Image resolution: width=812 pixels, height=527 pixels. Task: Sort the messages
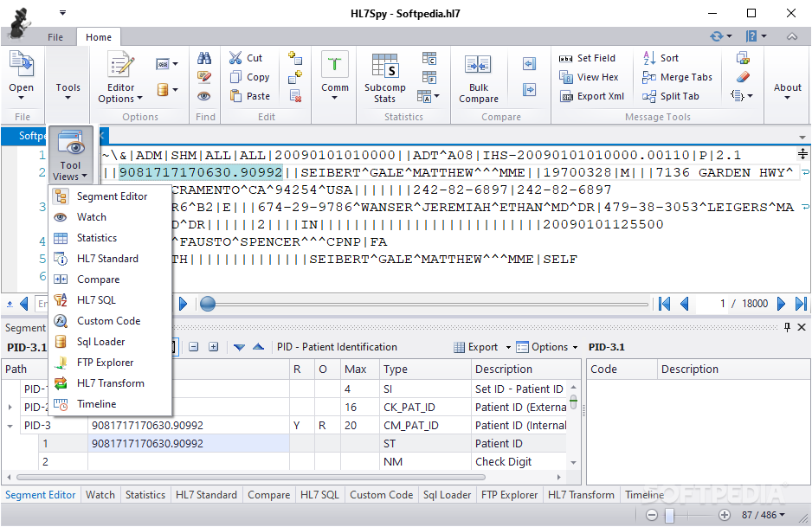(661, 58)
